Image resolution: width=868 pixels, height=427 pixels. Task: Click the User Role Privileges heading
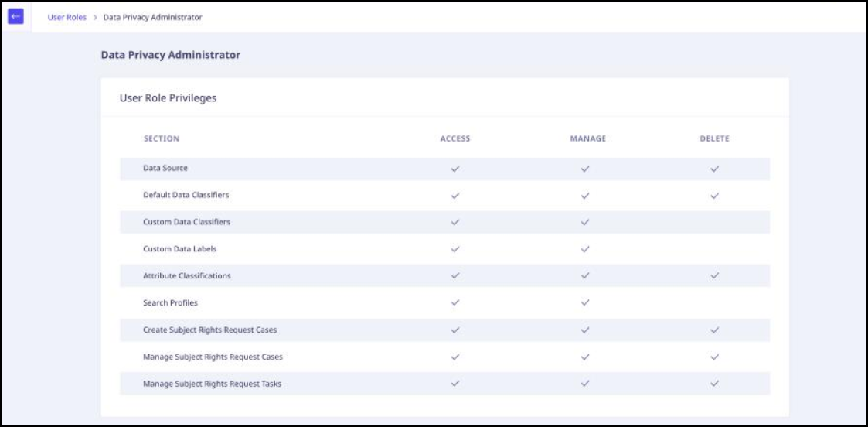(168, 98)
